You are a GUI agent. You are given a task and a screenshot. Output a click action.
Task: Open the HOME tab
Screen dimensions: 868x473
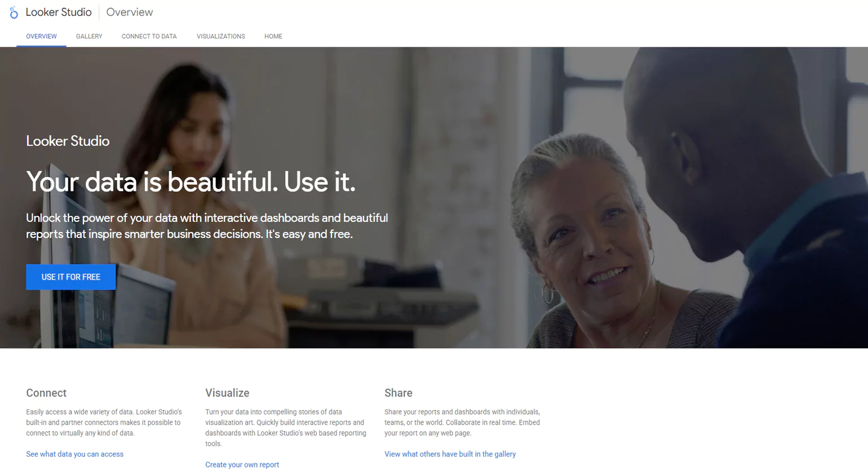pos(273,37)
